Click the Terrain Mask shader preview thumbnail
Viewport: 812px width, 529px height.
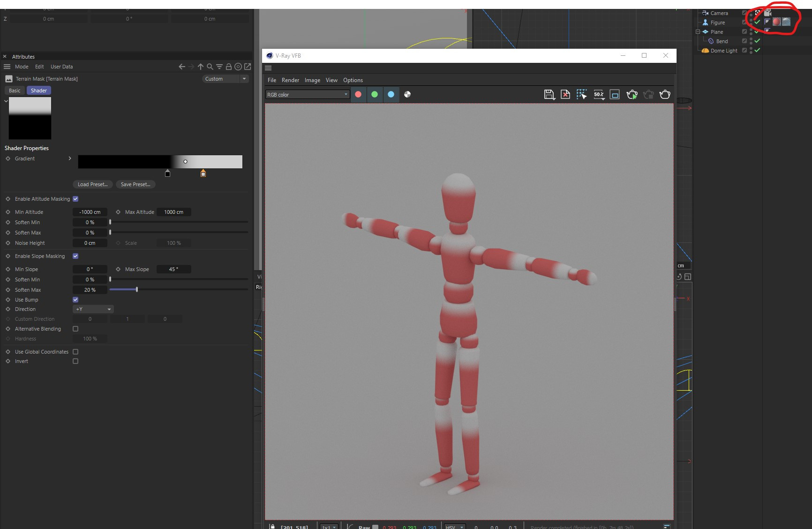point(30,118)
